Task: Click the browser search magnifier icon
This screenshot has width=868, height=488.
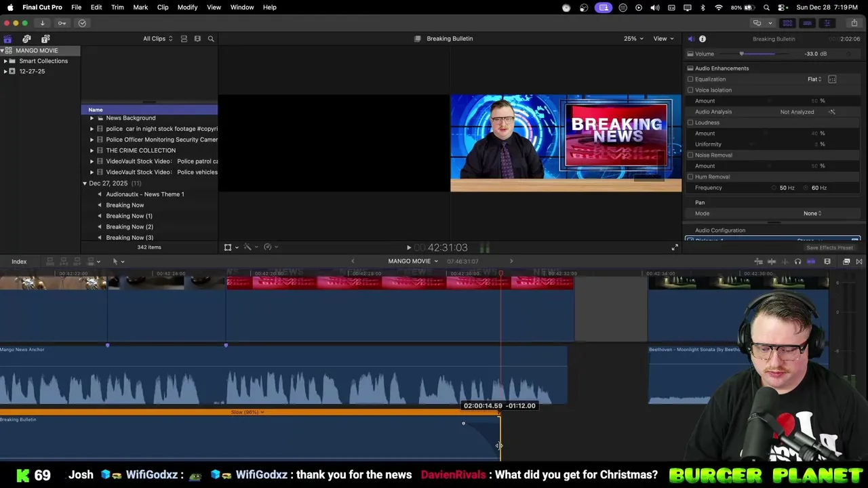Action: tap(211, 39)
